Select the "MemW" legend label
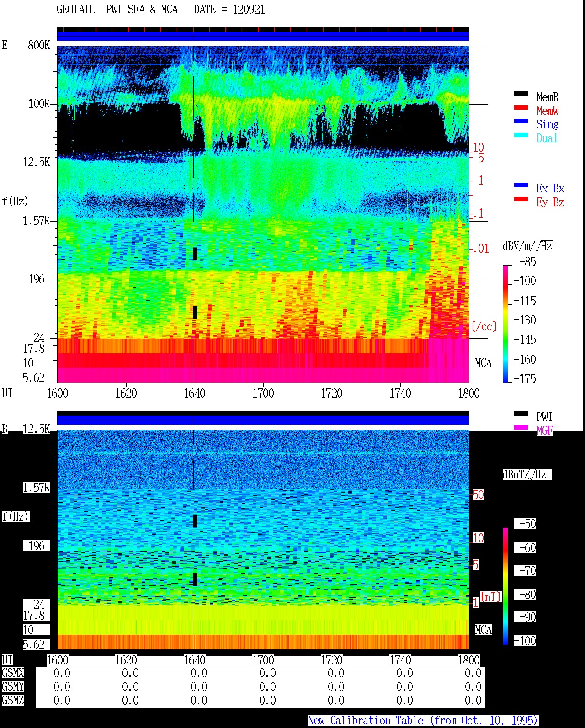The image size is (585, 728). 548,111
